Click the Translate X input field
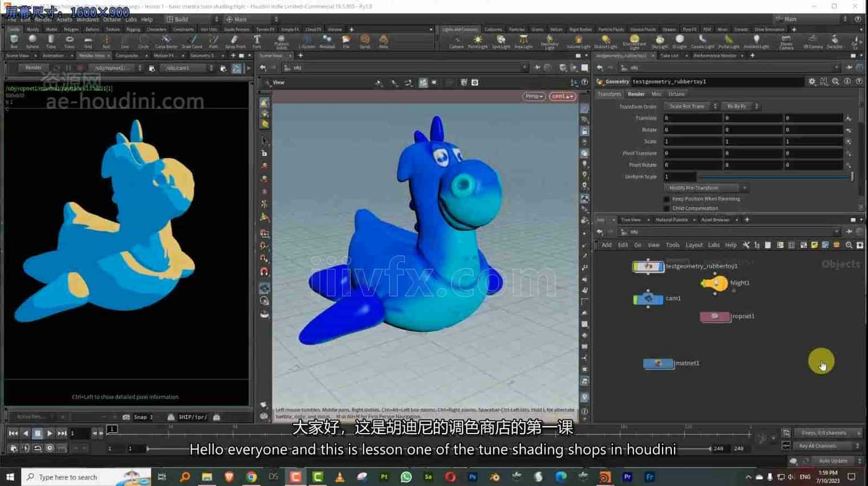 point(692,118)
